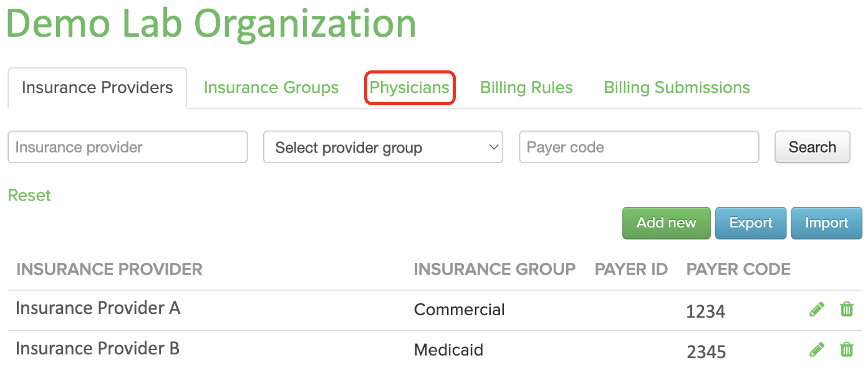Delete Insurance Provider A with trash icon
The image size is (868, 370).
tap(846, 309)
